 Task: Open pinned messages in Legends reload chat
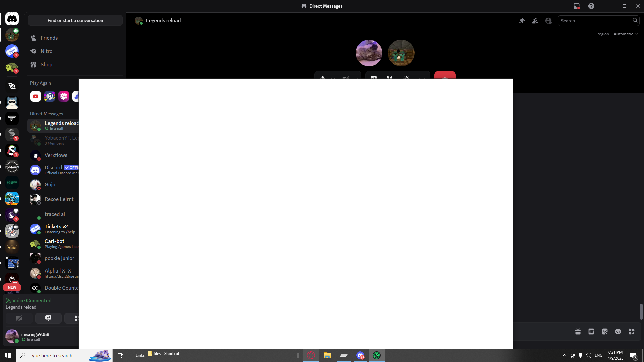click(x=522, y=21)
